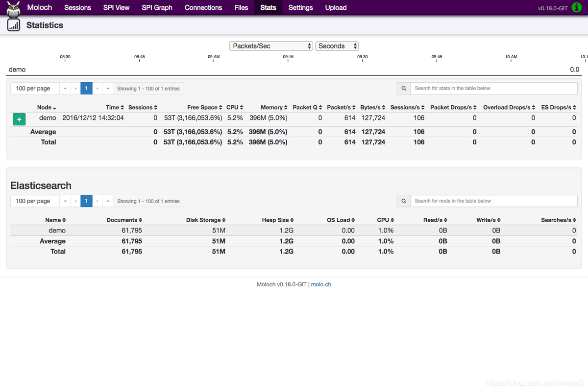Sort stats table by Time column
The image size is (588, 392).
[x=115, y=108]
